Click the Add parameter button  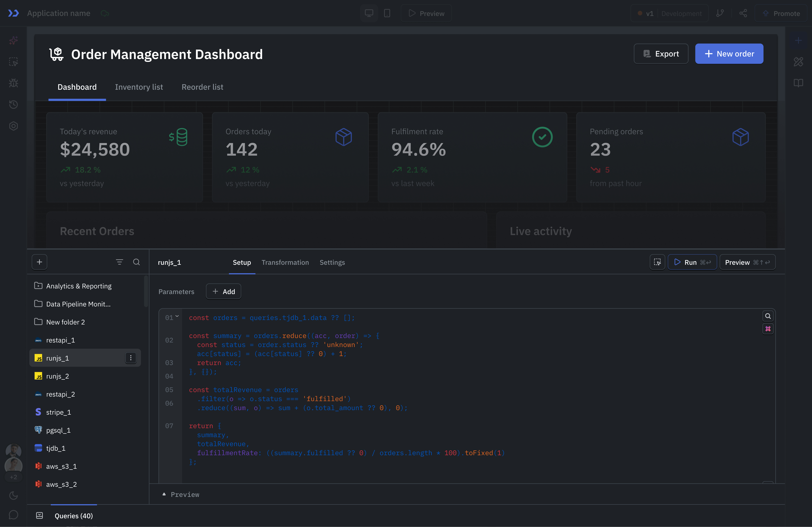click(x=223, y=291)
